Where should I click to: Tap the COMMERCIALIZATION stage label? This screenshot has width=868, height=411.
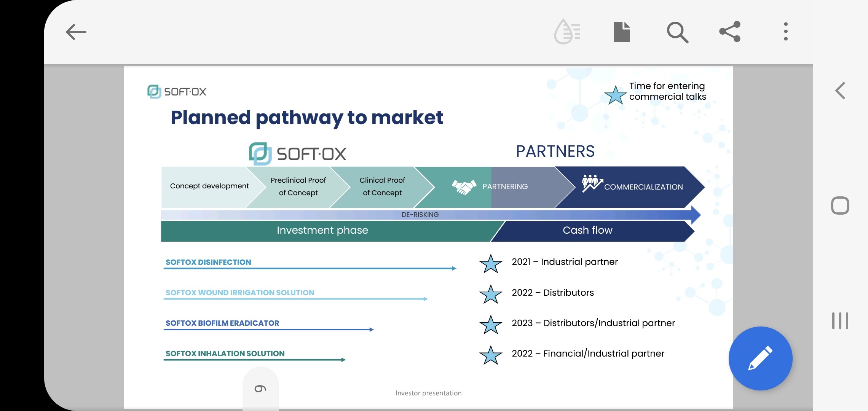point(643,187)
